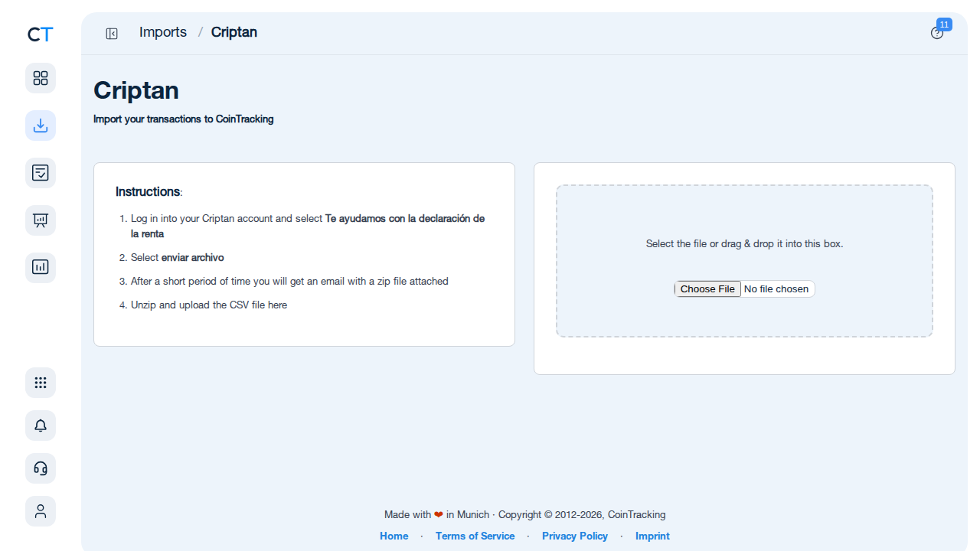
Task: Open the support headset icon
Action: tap(41, 468)
